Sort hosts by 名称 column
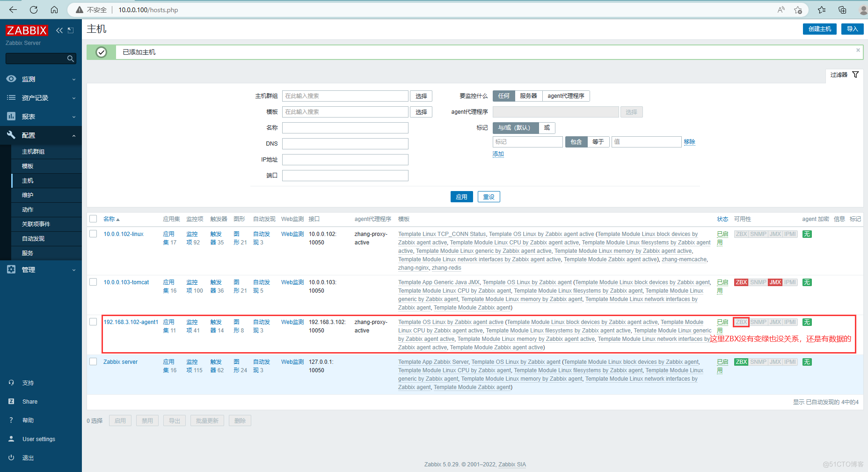 point(111,219)
